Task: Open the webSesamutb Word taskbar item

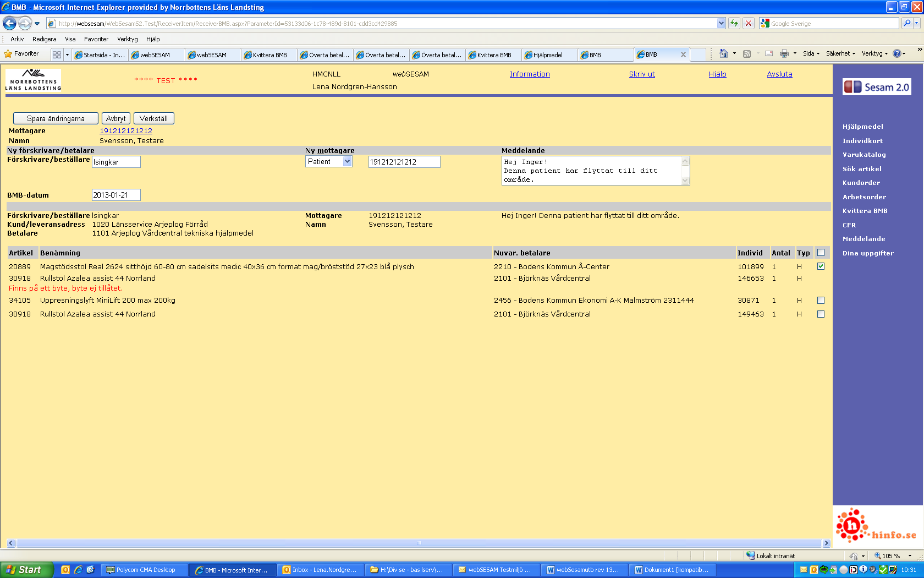Action: pos(584,570)
